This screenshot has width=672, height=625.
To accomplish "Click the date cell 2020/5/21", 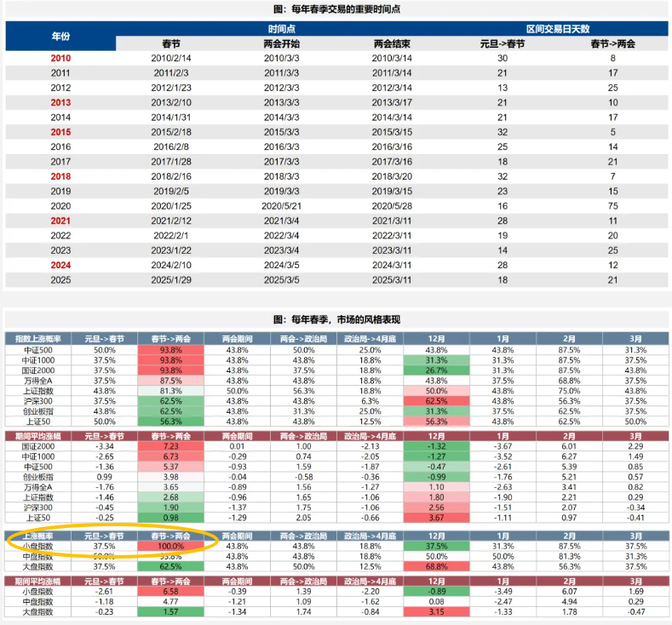I will [x=282, y=206].
